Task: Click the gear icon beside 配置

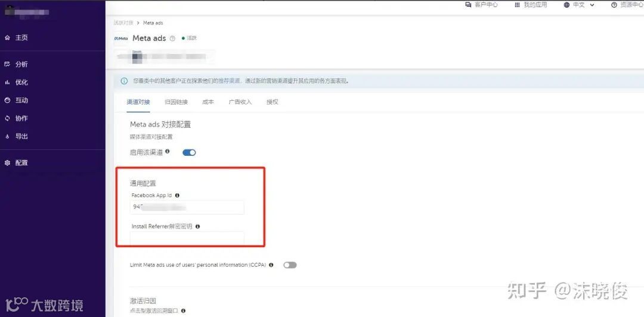Action: (x=7, y=163)
